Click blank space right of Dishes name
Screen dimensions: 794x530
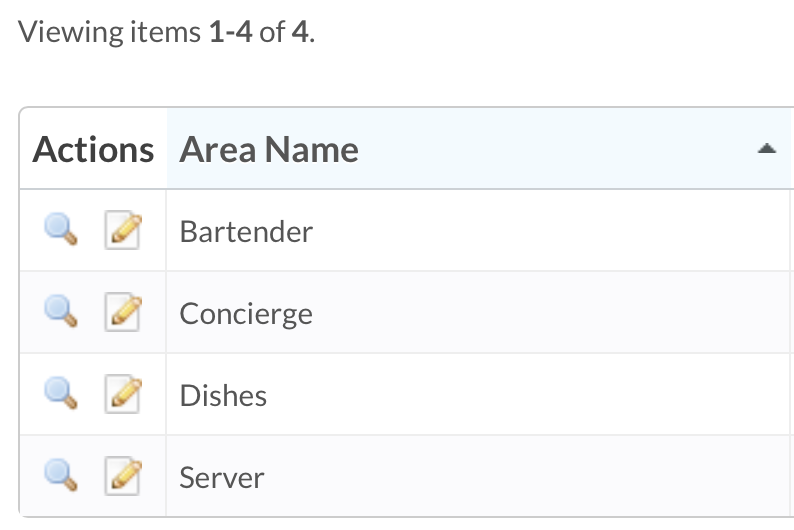[x=527, y=395]
